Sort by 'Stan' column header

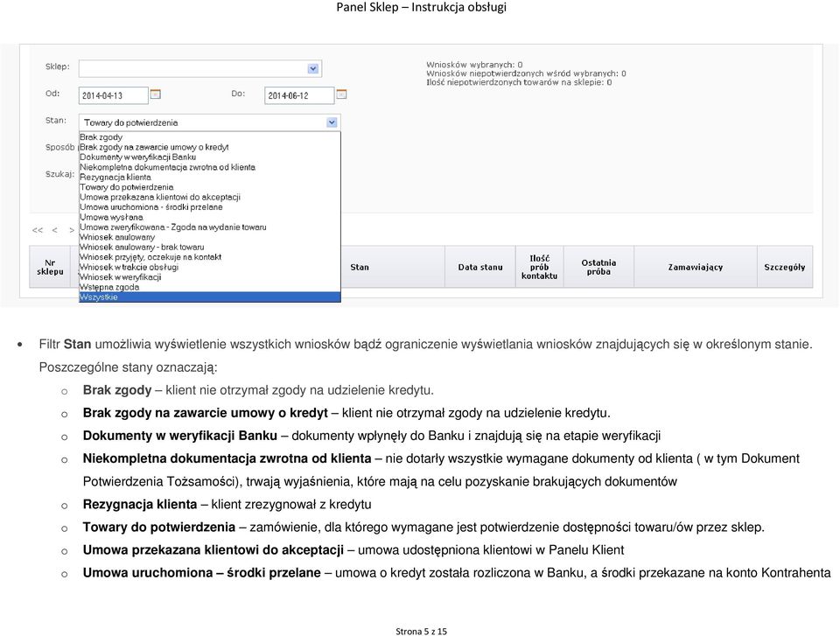tap(360, 267)
